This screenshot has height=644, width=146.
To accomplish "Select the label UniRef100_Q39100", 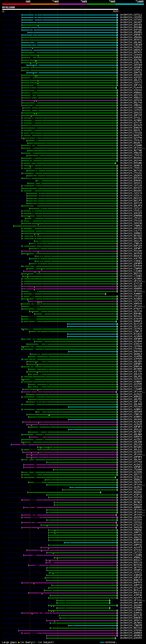I will (x=131, y=344).
